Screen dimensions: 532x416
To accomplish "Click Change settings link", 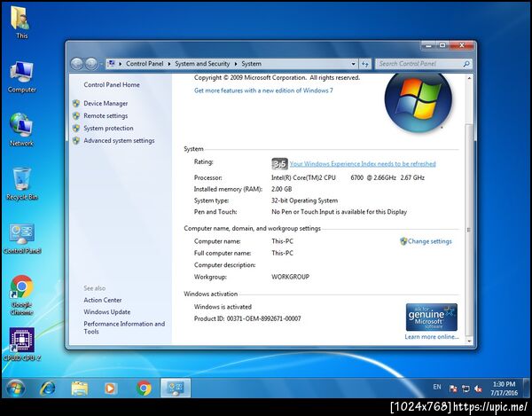I will click(x=429, y=241).
